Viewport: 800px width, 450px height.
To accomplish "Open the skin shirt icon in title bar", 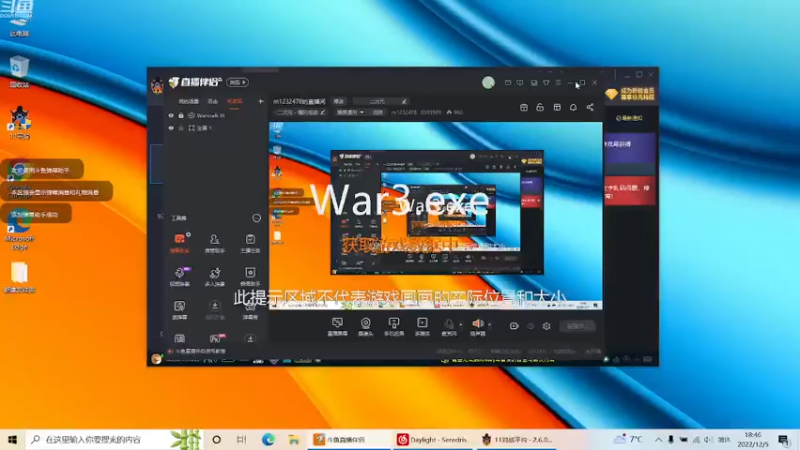I will [546, 83].
